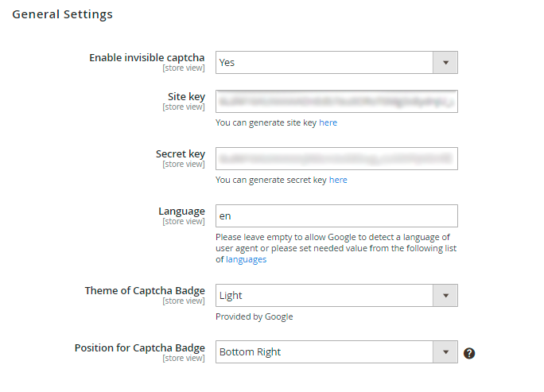Click the Google link under Theme
Viewport: 544px width, 392px height.
point(279,316)
